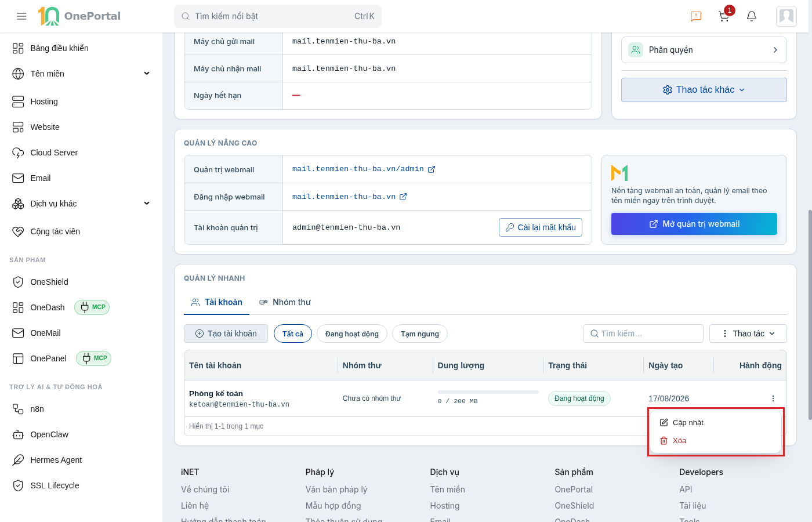Click Tạo tài khoản button
The height and width of the screenshot is (522, 812).
(226, 333)
